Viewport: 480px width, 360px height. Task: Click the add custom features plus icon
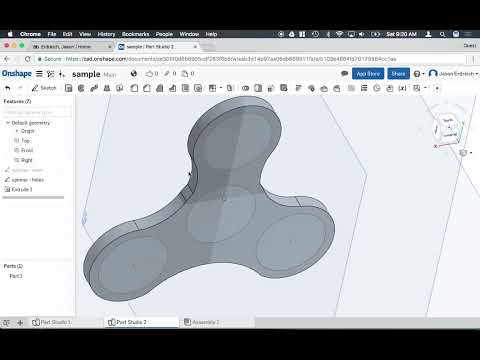(437, 88)
